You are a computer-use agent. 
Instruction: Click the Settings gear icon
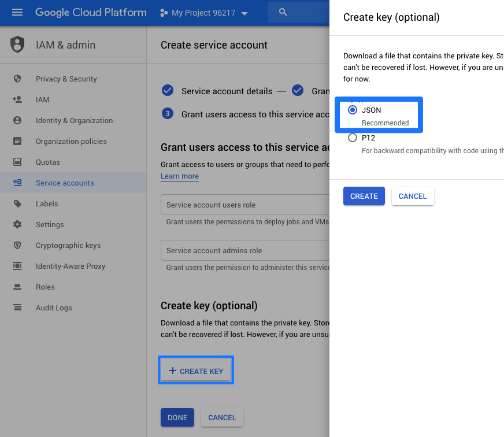[x=17, y=224]
